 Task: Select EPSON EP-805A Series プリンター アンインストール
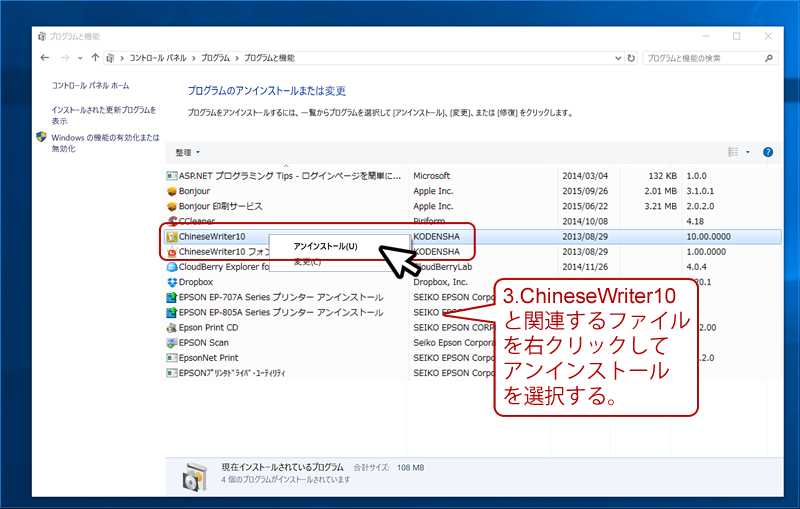[281, 312]
